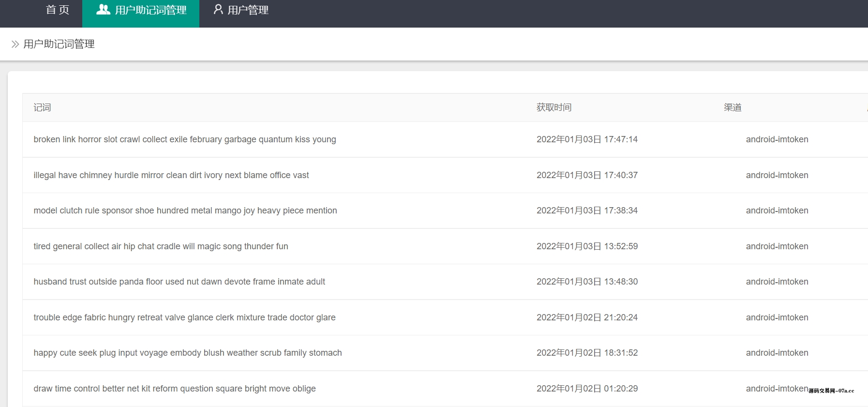The image size is (868, 407).
Task: Select the 13:48:30 timestamp cell
Action: [587, 282]
